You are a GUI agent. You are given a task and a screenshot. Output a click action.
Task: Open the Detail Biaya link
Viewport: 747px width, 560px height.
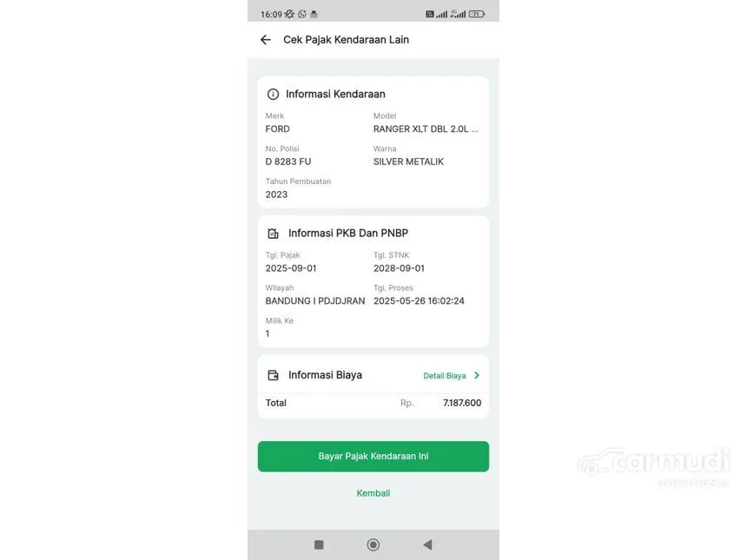445,376
